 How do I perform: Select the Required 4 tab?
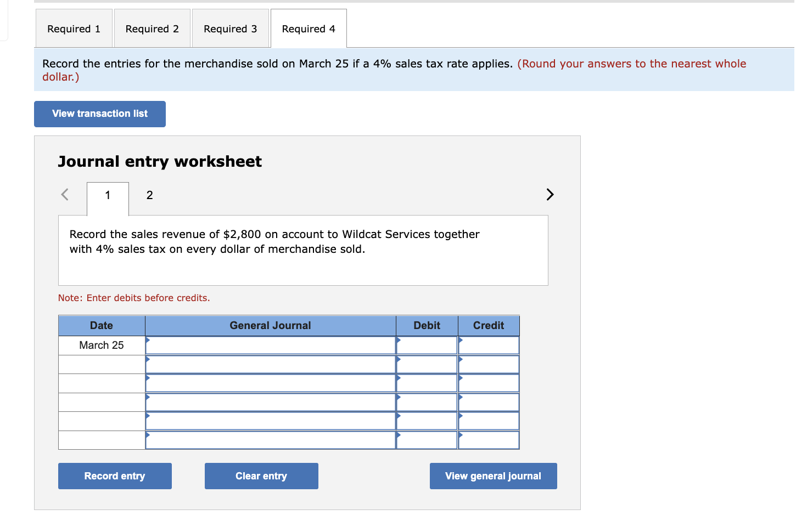click(x=309, y=29)
